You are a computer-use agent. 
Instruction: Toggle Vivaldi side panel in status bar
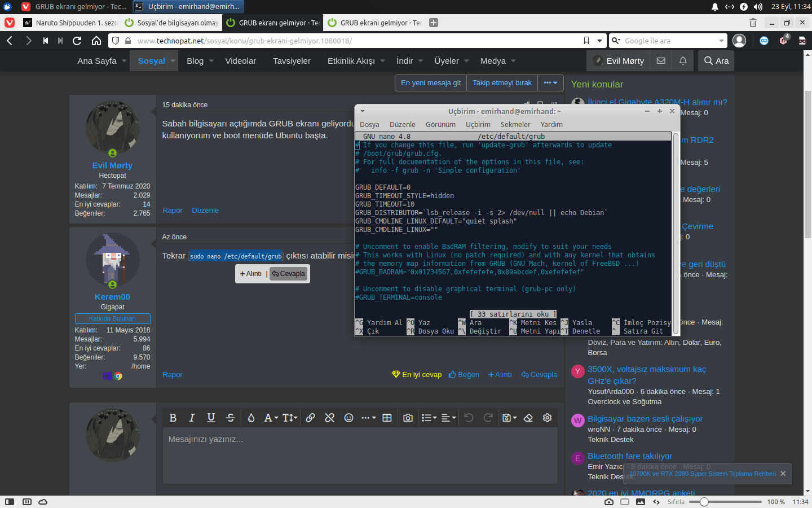[x=10, y=502]
